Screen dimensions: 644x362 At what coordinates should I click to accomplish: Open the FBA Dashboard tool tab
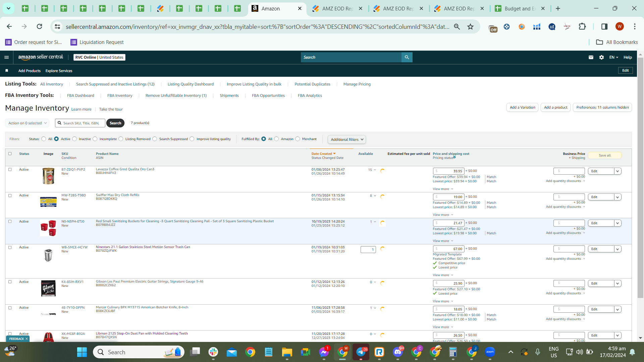[x=80, y=96]
